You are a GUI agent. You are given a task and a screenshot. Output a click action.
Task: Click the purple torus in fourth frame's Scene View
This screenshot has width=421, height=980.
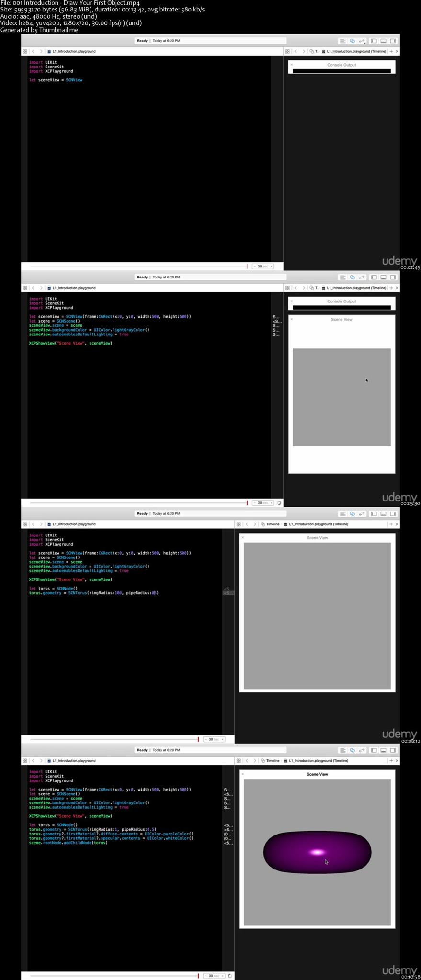click(317, 852)
